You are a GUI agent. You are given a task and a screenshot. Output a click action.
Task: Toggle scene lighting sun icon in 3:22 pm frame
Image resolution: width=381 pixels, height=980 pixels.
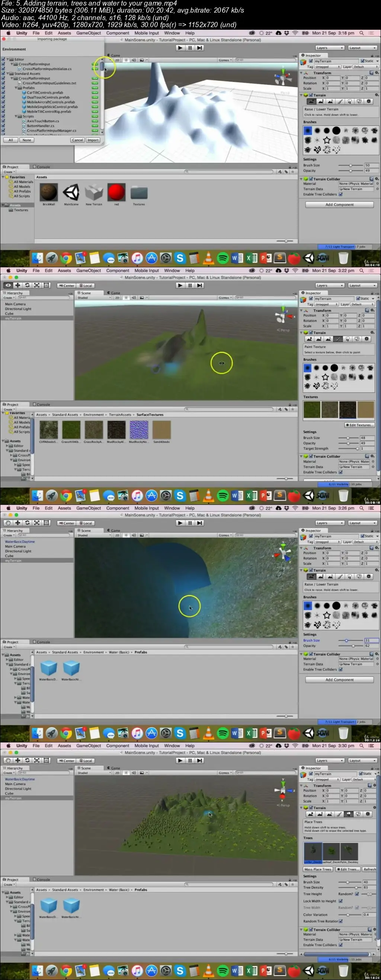(x=127, y=297)
